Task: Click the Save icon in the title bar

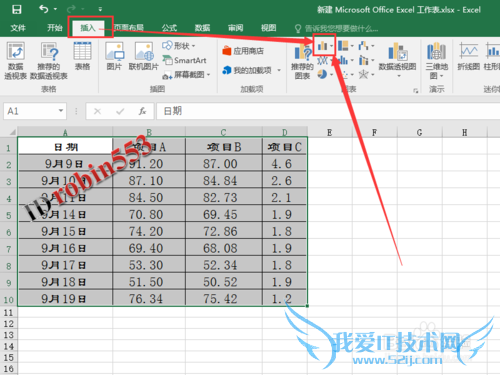Action: point(17,9)
